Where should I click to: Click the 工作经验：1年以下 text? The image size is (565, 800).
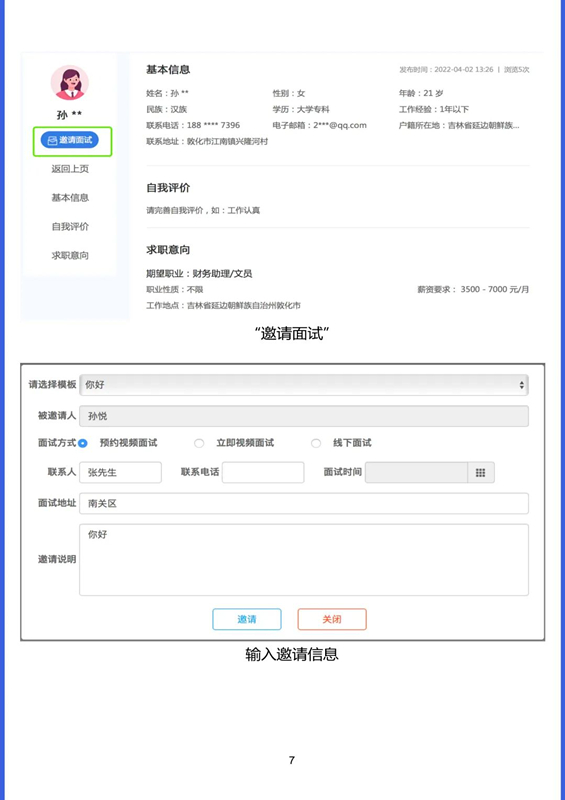click(434, 109)
